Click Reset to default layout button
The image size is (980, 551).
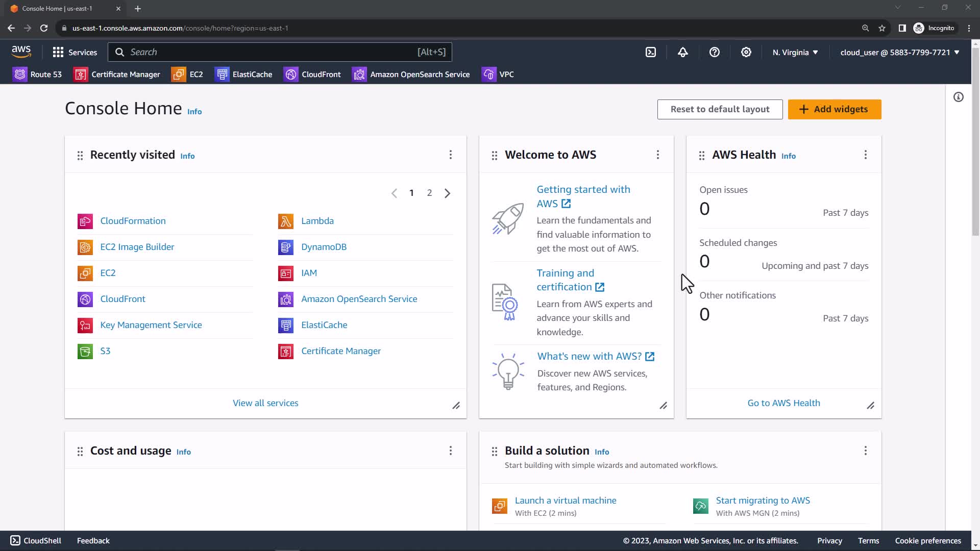[x=719, y=109]
